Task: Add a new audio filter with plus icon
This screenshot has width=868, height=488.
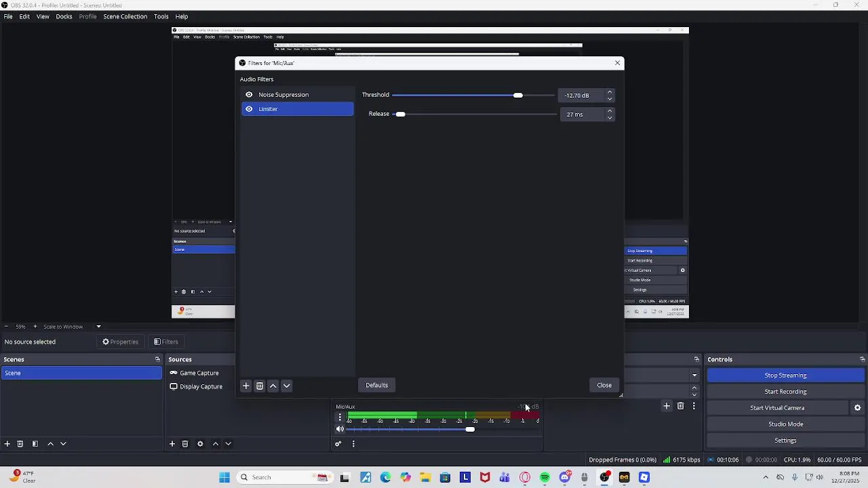Action: pos(246,386)
